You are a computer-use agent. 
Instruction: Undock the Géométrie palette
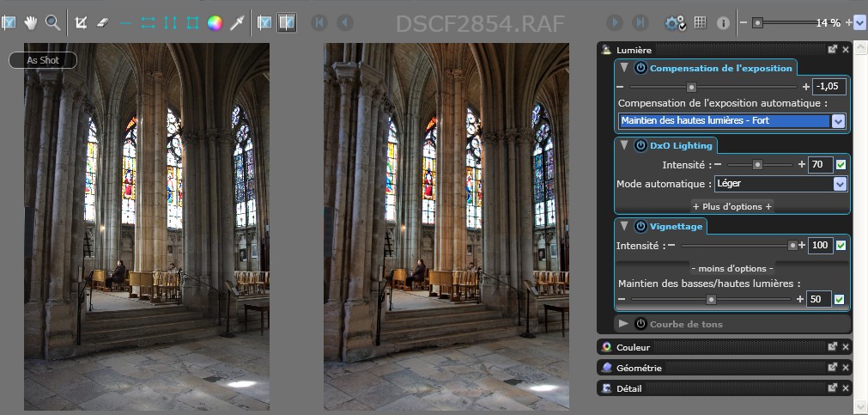(832, 367)
